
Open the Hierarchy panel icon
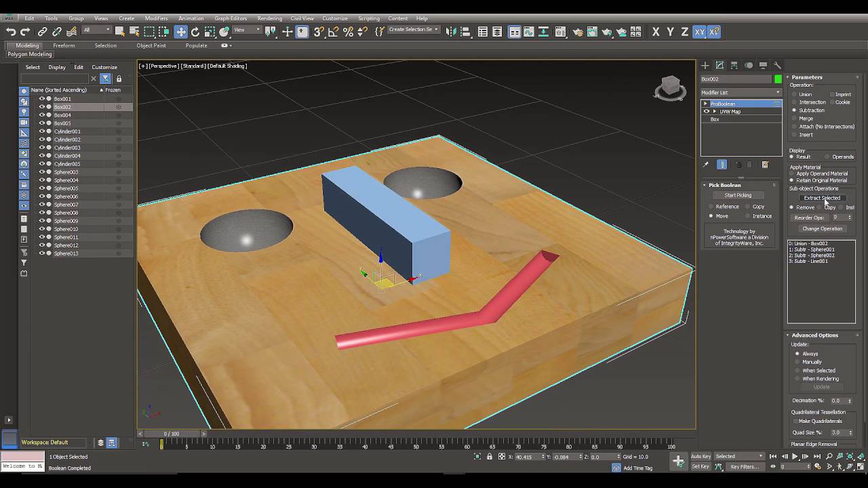point(734,66)
